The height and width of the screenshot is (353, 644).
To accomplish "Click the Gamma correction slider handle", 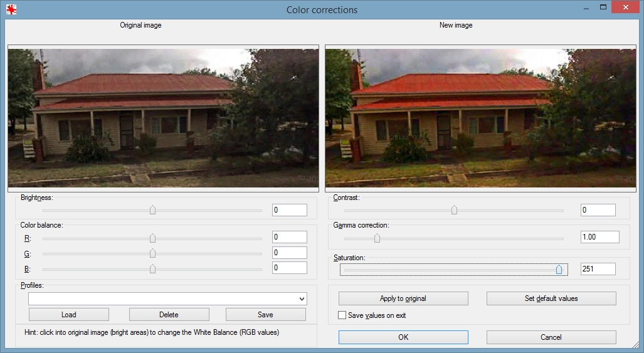I will [377, 238].
